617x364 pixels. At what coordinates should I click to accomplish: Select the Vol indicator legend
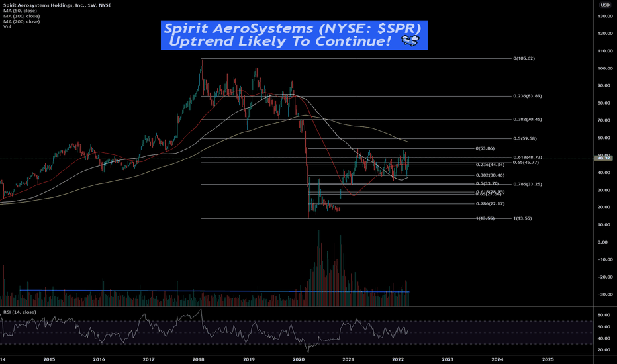coord(7,26)
